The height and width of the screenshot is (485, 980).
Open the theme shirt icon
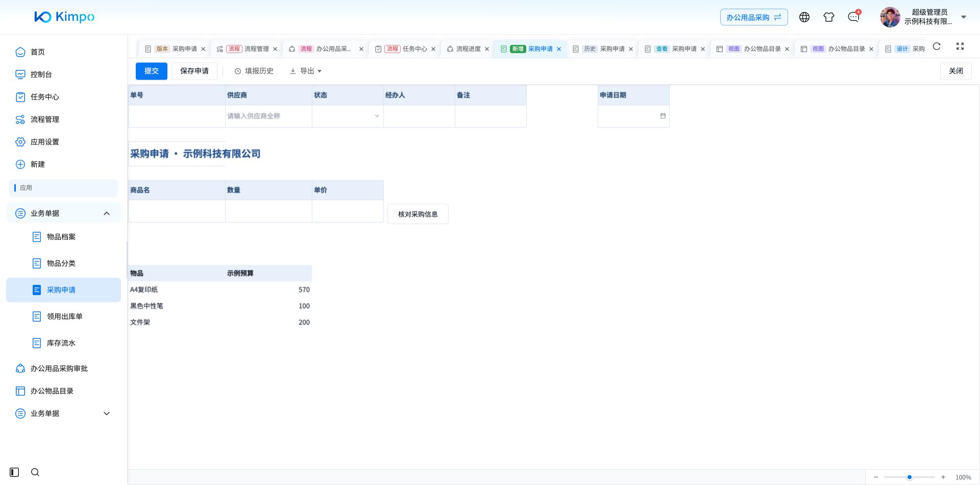click(829, 17)
